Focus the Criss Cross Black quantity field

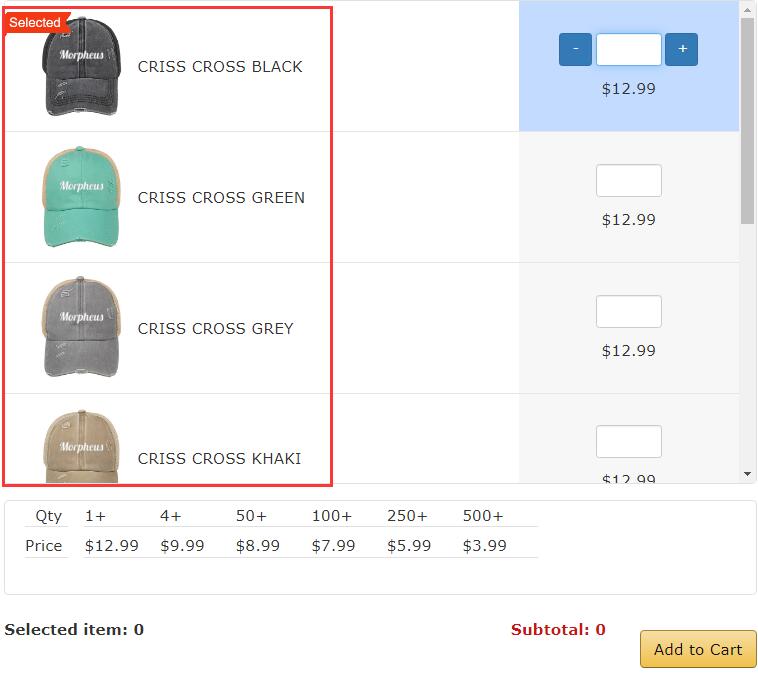tap(628, 49)
